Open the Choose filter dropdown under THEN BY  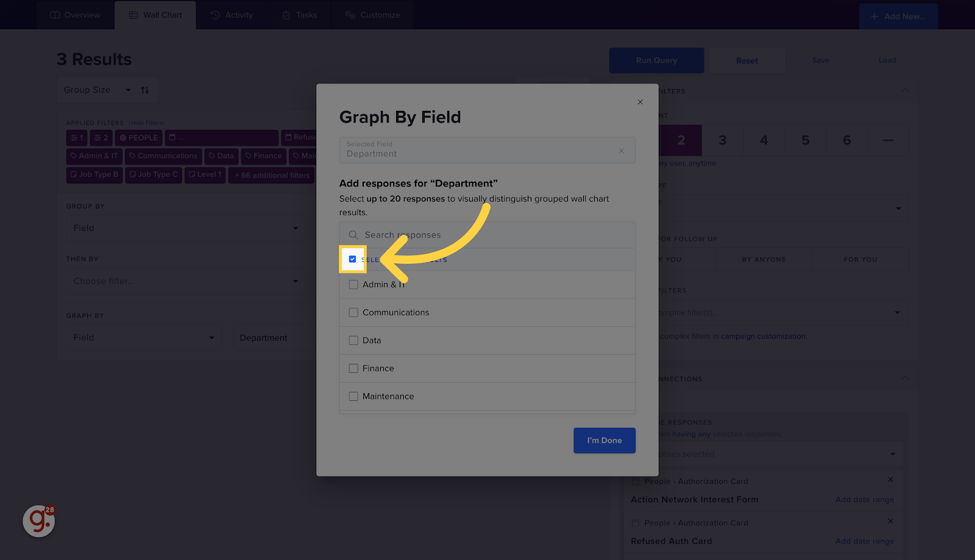coord(185,281)
